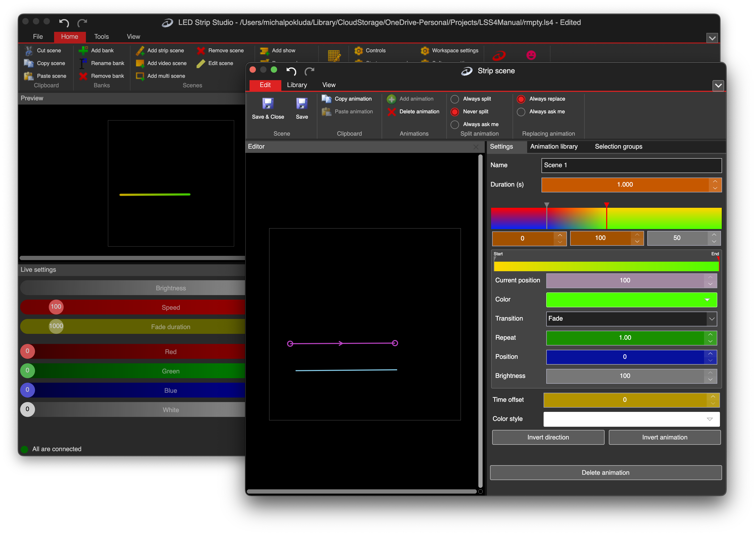The height and width of the screenshot is (535, 756).
Task: Select the Never split radio button
Action: pos(455,112)
